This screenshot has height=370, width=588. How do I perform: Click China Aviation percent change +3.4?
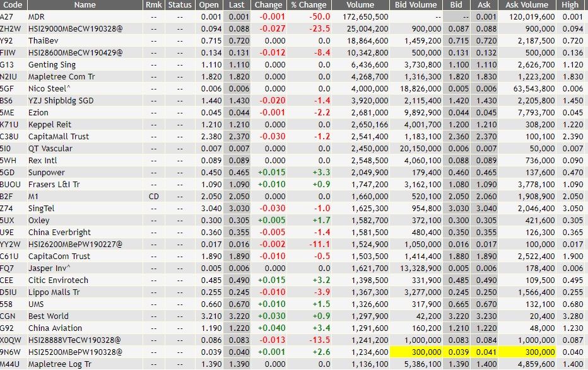coord(321,328)
